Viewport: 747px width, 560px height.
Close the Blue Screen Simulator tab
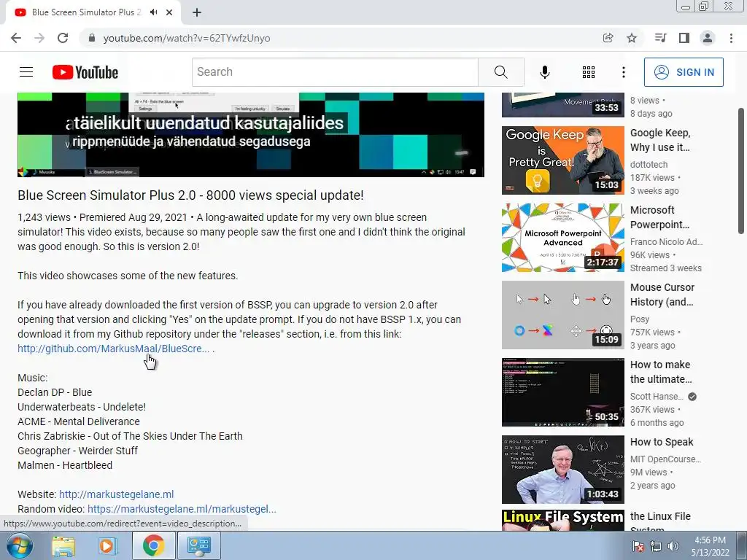pos(169,12)
